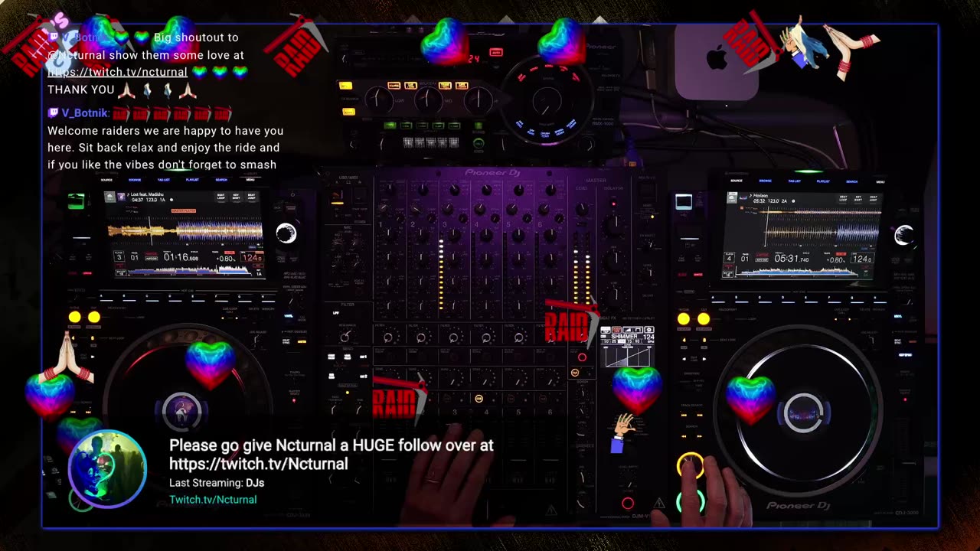Open MENU on the right deck screen
This screenshot has width=980, height=551.
(880, 182)
